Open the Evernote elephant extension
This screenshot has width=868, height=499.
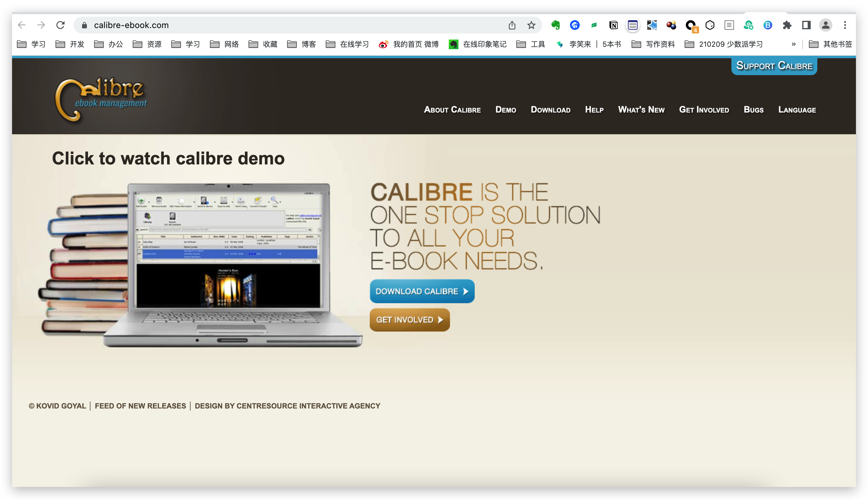[x=555, y=25]
